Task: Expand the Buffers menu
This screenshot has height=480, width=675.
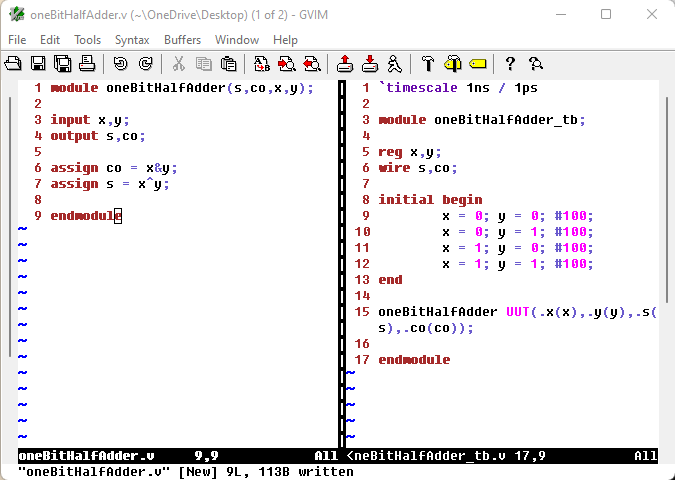Action: click(182, 40)
